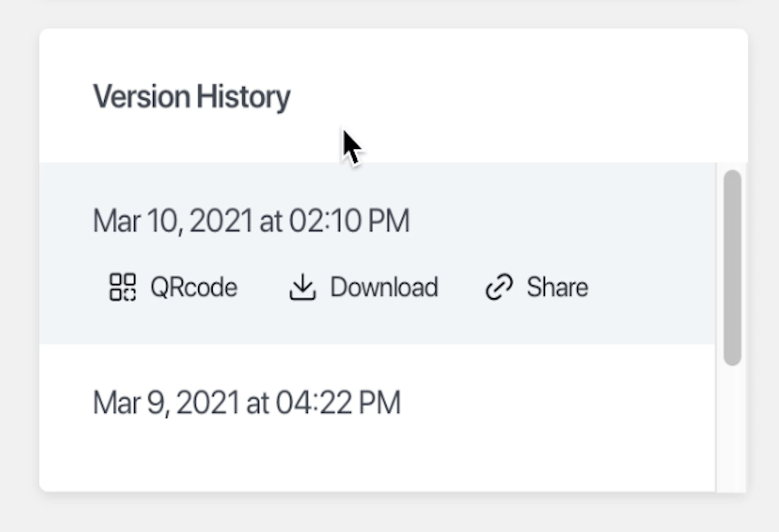Click the "02:10 PM" time text

click(350, 221)
